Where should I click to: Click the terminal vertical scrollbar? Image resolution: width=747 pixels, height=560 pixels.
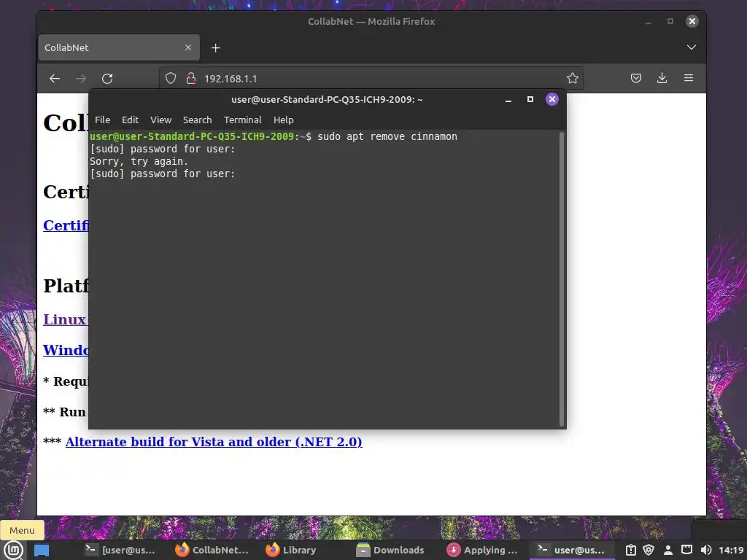tap(562, 279)
